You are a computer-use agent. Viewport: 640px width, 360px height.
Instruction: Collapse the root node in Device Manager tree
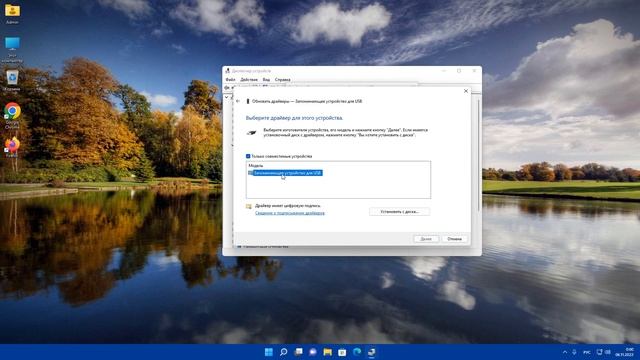click(227, 97)
